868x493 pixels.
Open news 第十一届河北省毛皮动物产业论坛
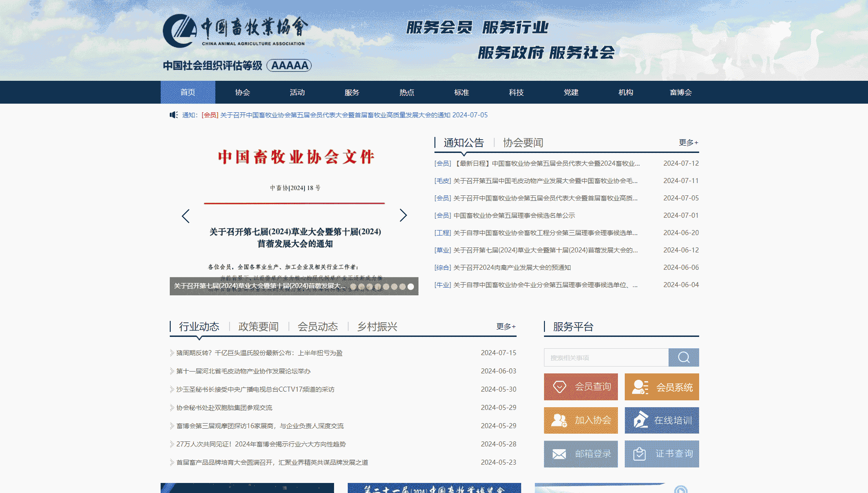(x=244, y=371)
